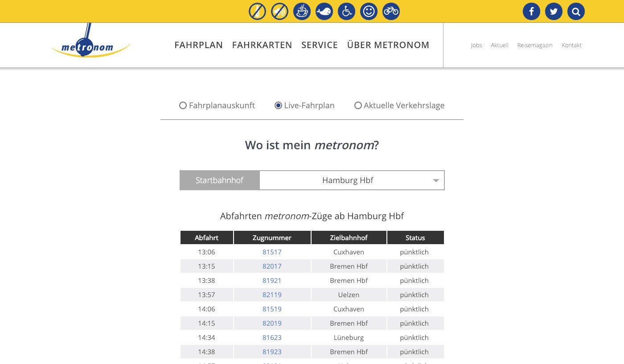Click the Startbahnhof label
This screenshot has height=364, width=624.
point(219,180)
